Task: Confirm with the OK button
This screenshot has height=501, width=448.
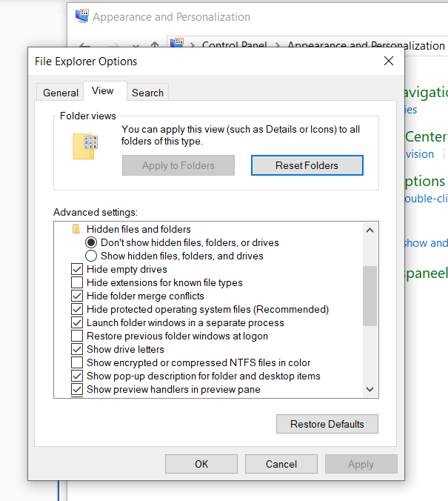Action: [201, 464]
